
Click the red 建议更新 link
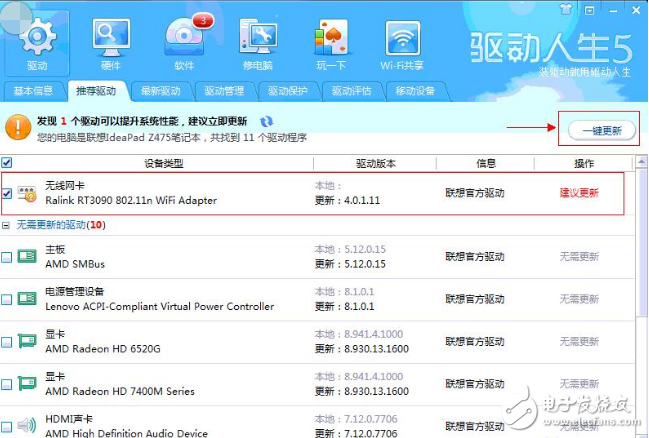point(579,193)
